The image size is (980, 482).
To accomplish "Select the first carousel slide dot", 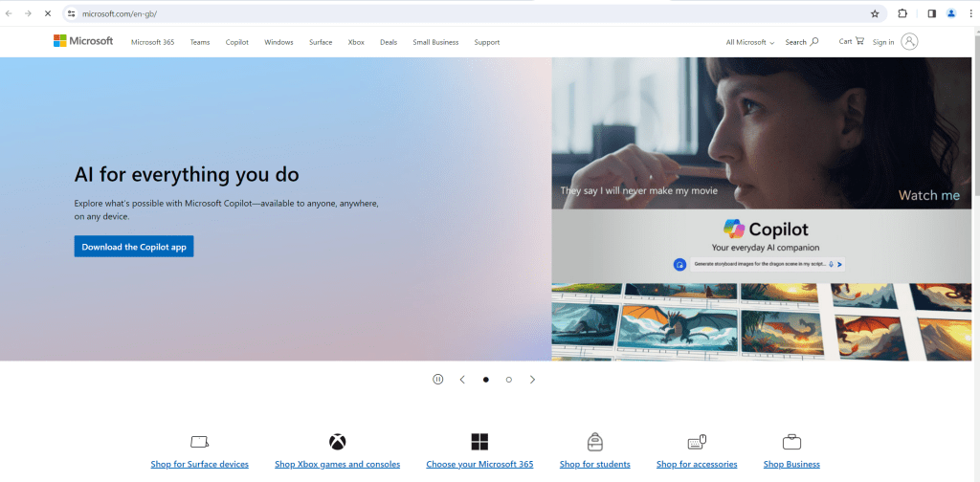I will click(485, 380).
